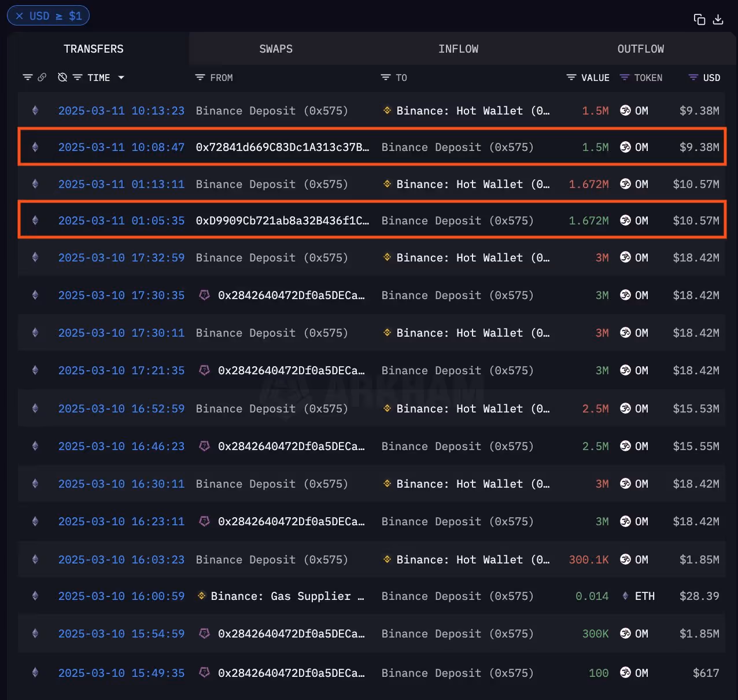
Task: Select the highlighted 0xD9909Cb721ab8a32B436f1C transfer row
Action: click(x=370, y=220)
